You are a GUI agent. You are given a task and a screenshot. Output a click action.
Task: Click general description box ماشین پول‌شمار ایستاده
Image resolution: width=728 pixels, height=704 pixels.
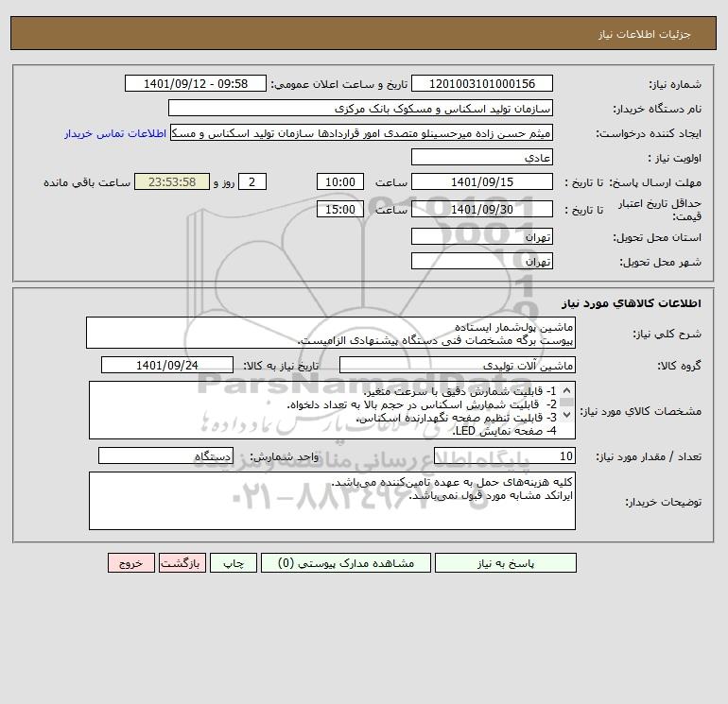(331, 334)
